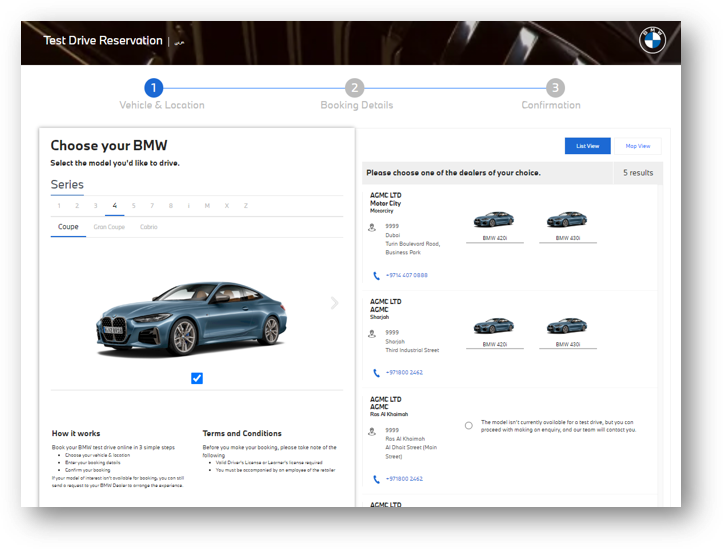Open the Z series tab
This screenshot has height=549, width=723.
click(246, 206)
